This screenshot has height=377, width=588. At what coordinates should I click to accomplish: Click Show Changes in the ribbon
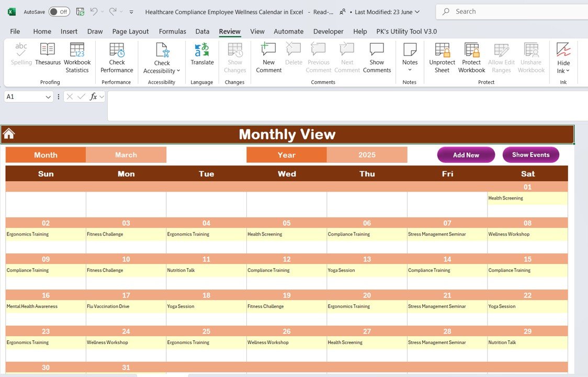235,58
